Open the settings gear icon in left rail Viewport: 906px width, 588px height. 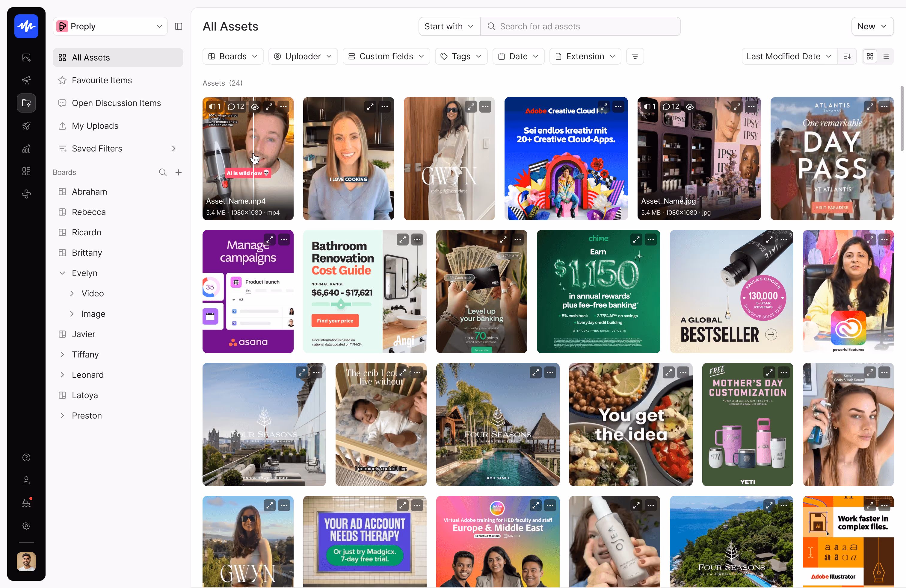[26, 526]
